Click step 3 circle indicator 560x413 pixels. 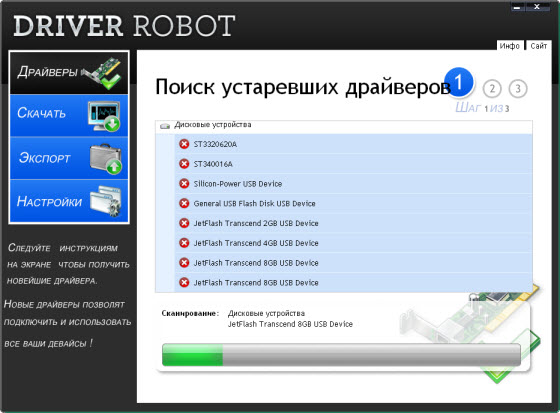click(518, 88)
